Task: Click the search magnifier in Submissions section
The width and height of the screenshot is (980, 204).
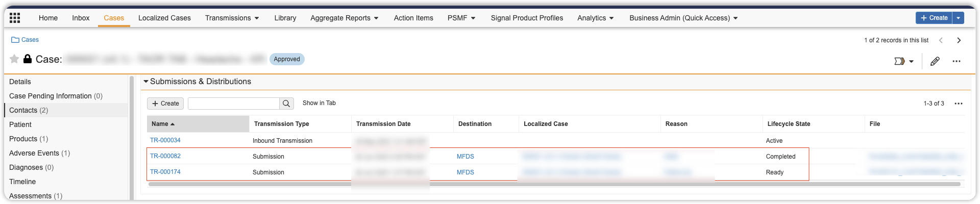Action: coord(286,104)
